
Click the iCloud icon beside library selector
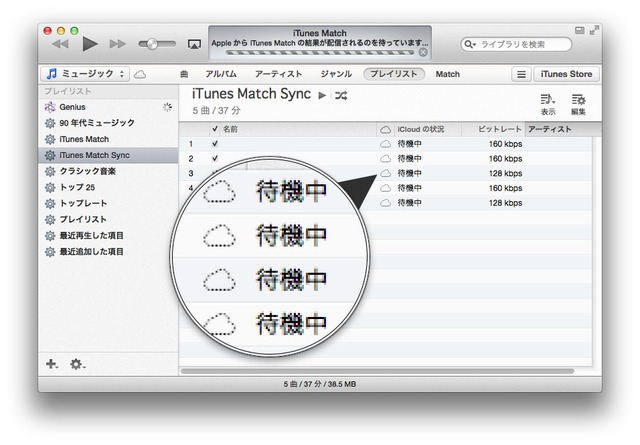140,74
